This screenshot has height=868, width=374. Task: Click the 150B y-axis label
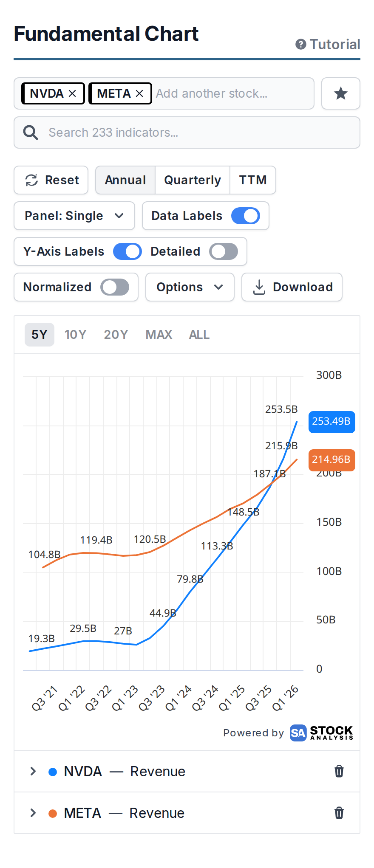point(329,522)
